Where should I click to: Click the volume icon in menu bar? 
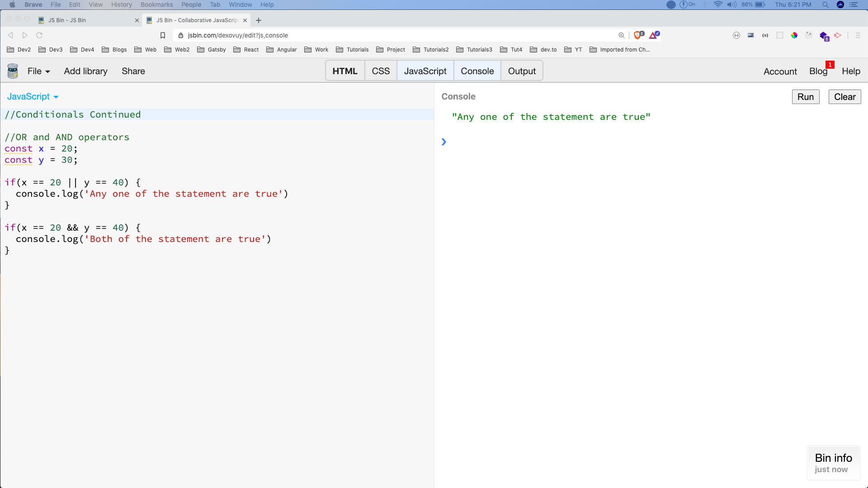pos(731,5)
